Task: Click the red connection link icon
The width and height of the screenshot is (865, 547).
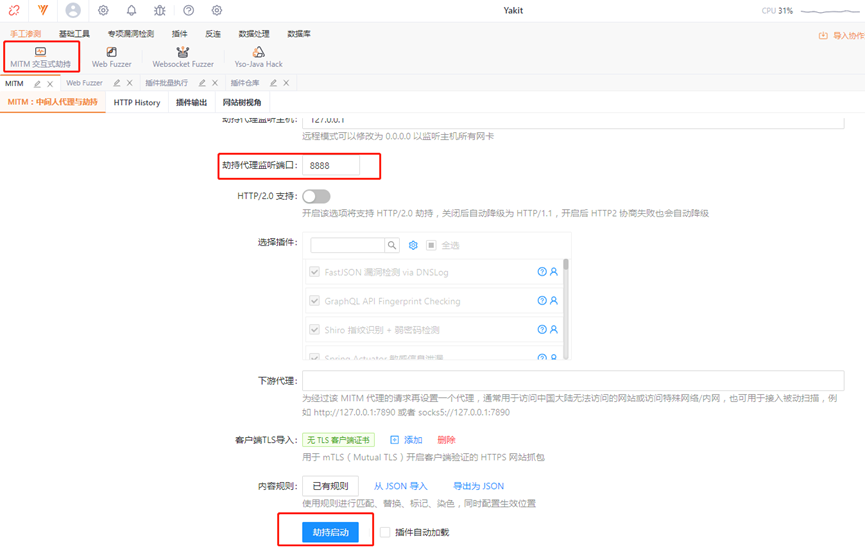Action: click(x=14, y=10)
